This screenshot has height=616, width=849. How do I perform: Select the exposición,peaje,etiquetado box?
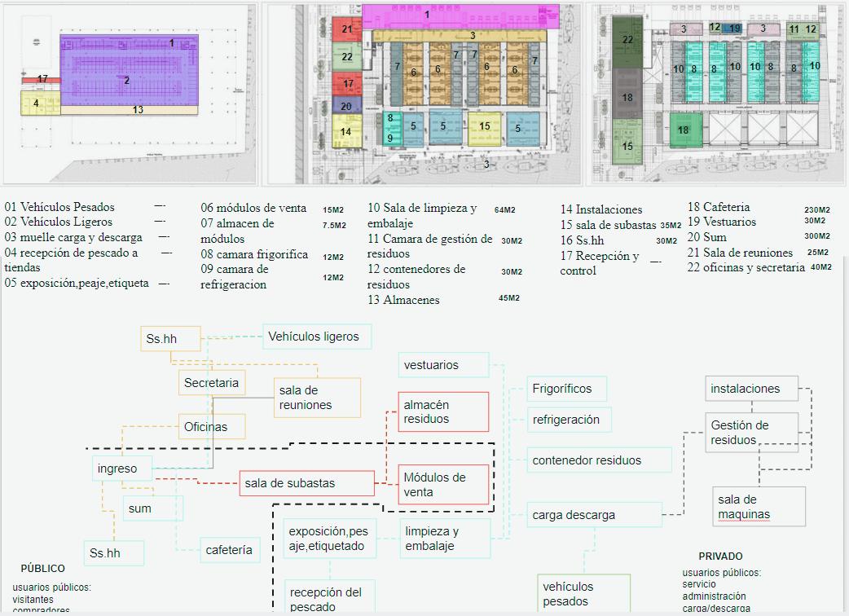(x=330, y=539)
